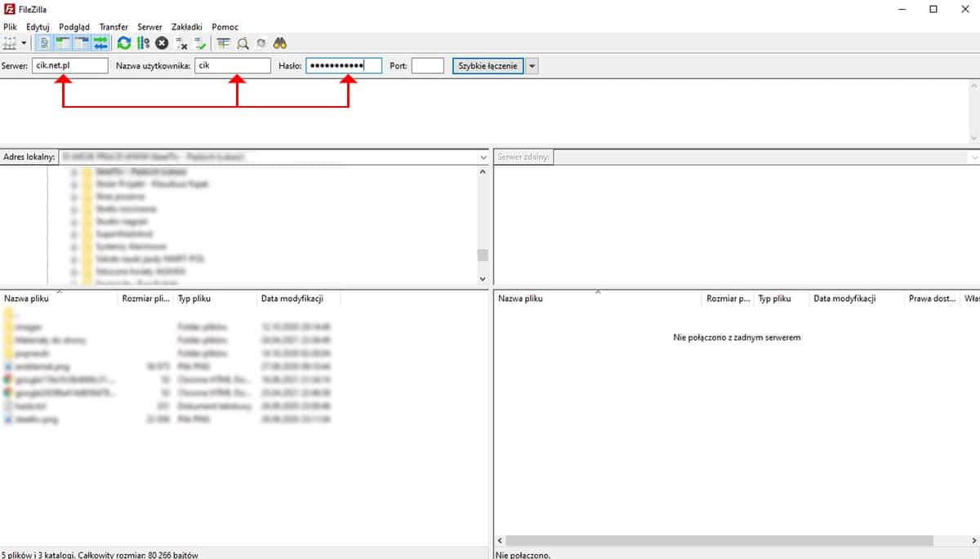
Task: Click the disconnect from server icon
Action: 181,43
